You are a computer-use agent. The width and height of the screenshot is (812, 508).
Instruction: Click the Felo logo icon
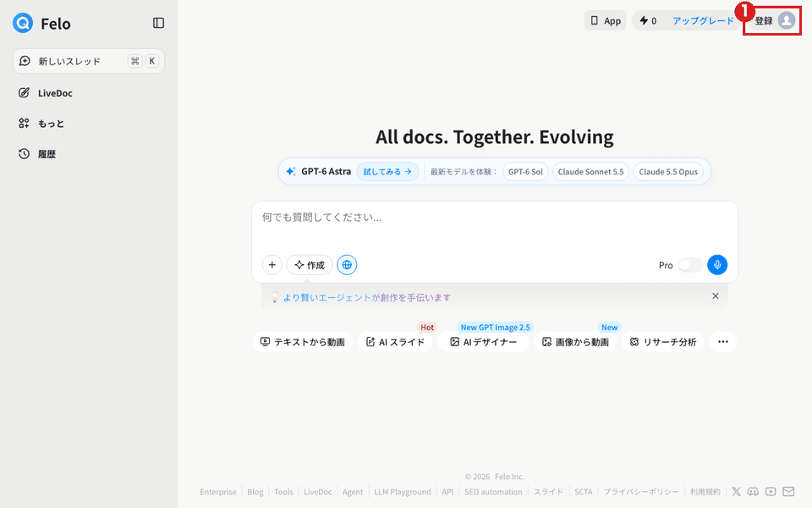pyautogui.click(x=23, y=23)
